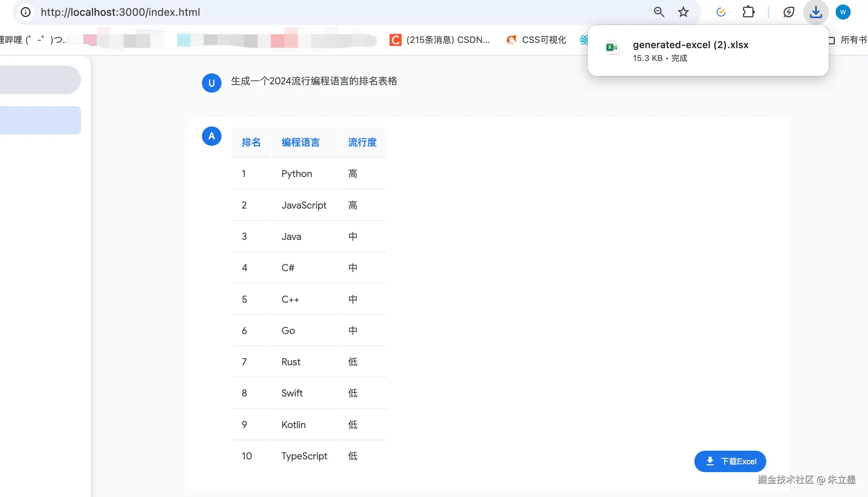Open the W profile avatar
Image resolution: width=868 pixels, height=497 pixels.
[x=843, y=12]
